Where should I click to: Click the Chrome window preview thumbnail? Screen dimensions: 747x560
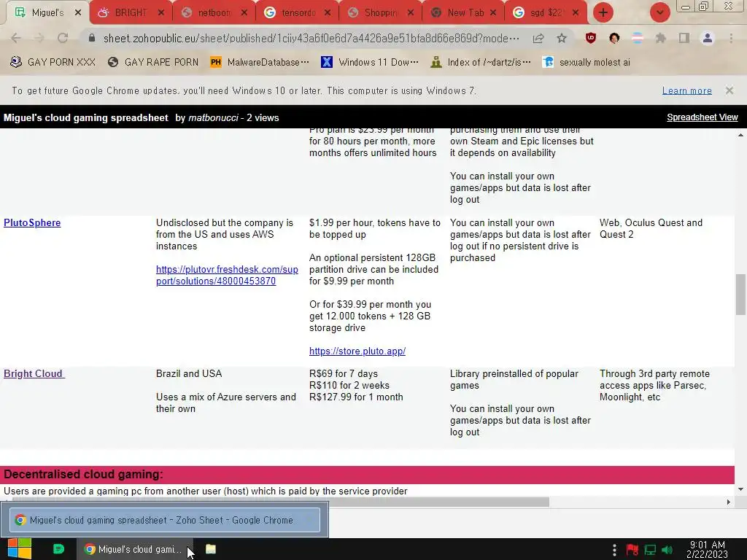(x=164, y=520)
